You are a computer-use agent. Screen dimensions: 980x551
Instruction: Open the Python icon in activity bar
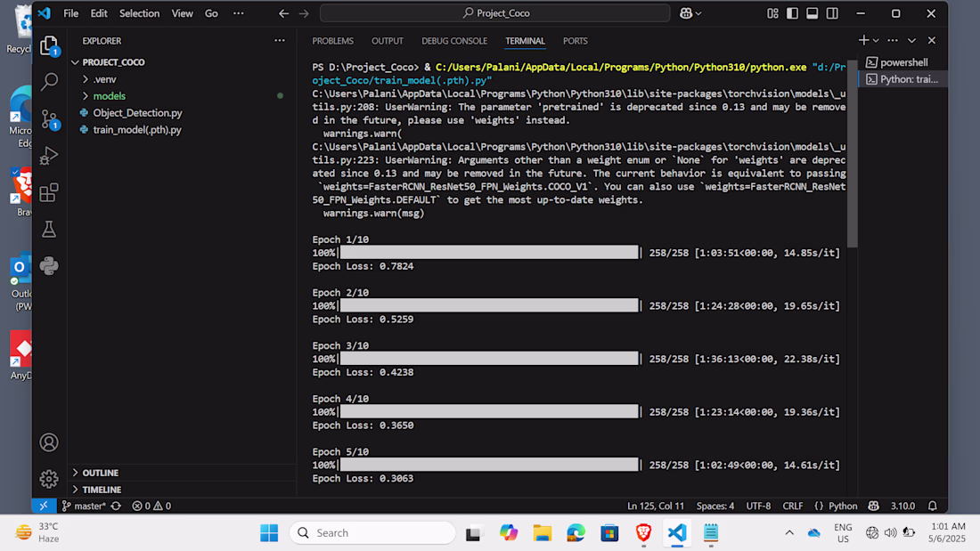tap(49, 266)
